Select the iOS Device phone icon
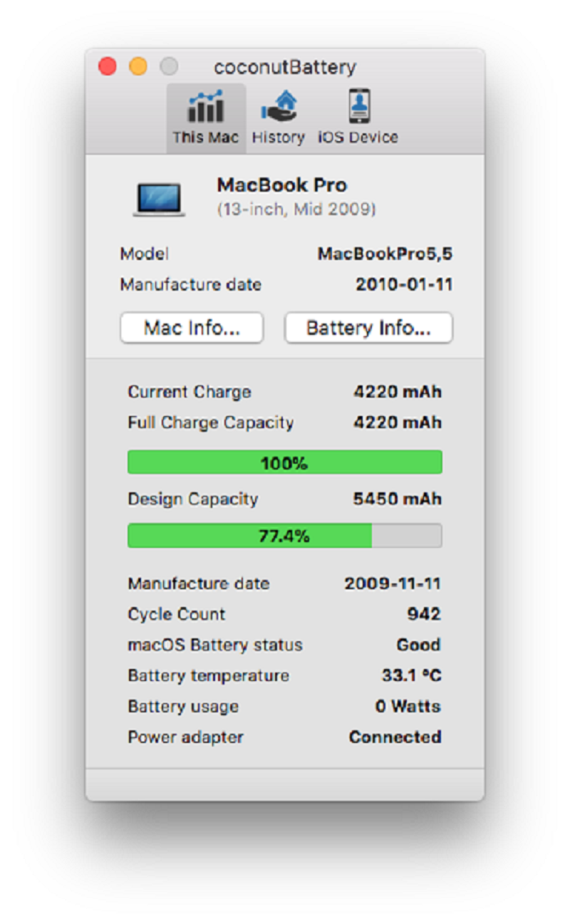The width and height of the screenshot is (570, 924). coord(358,107)
